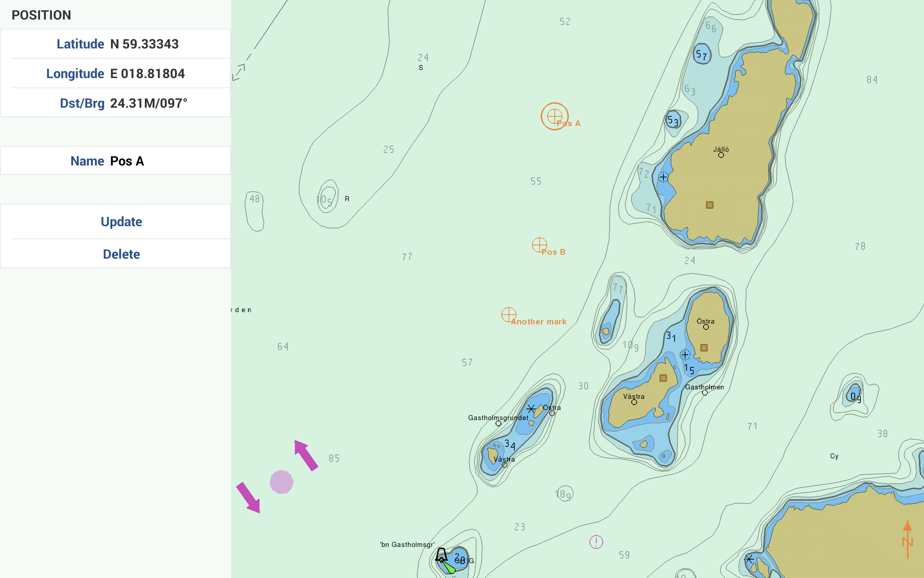Tap the Another mark orange label
This screenshot has width=924, height=578.
[x=539, y=322]
